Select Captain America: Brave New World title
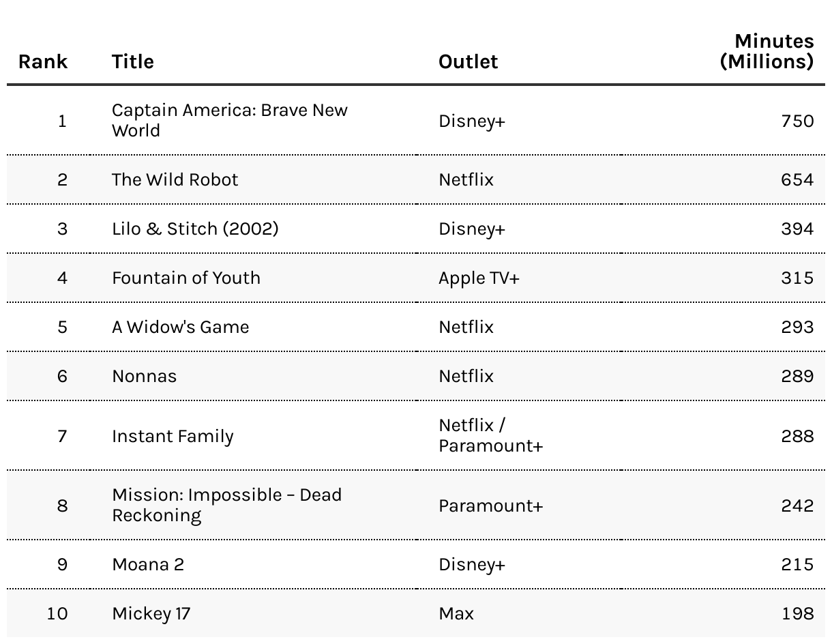This screenshot has width=832, height=644. point(230,121)
